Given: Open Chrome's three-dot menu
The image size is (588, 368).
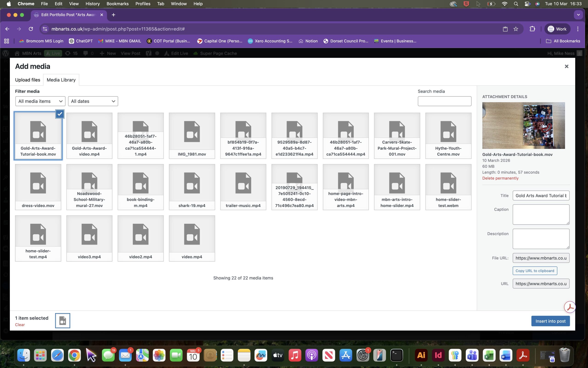Looking at the screenshot, I should (x=578, y=29).
